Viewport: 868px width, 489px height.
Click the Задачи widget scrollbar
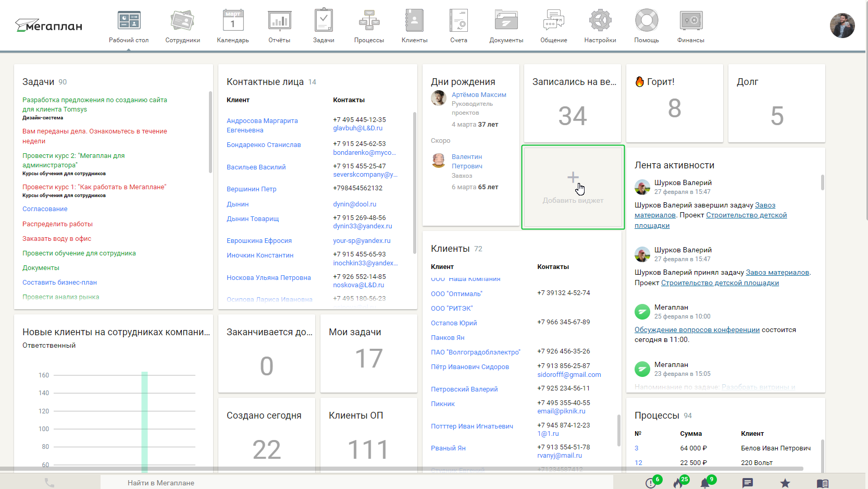point(210,132)
